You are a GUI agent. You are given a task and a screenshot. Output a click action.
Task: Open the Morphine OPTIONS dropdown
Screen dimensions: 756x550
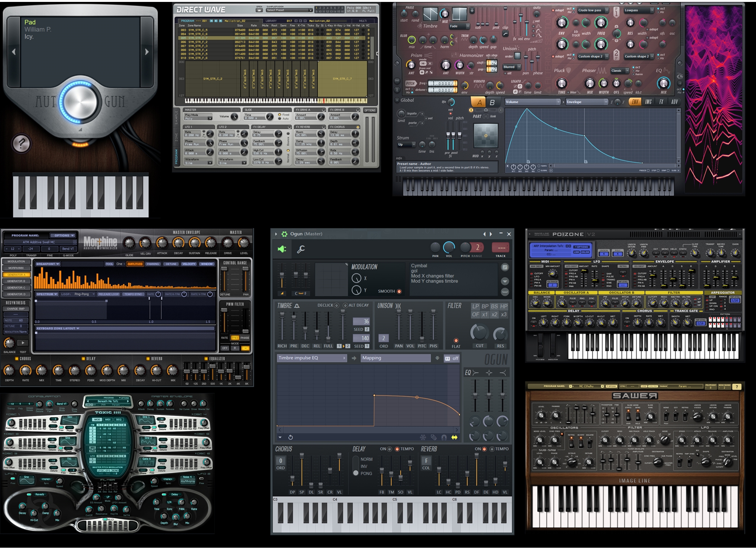63,236
